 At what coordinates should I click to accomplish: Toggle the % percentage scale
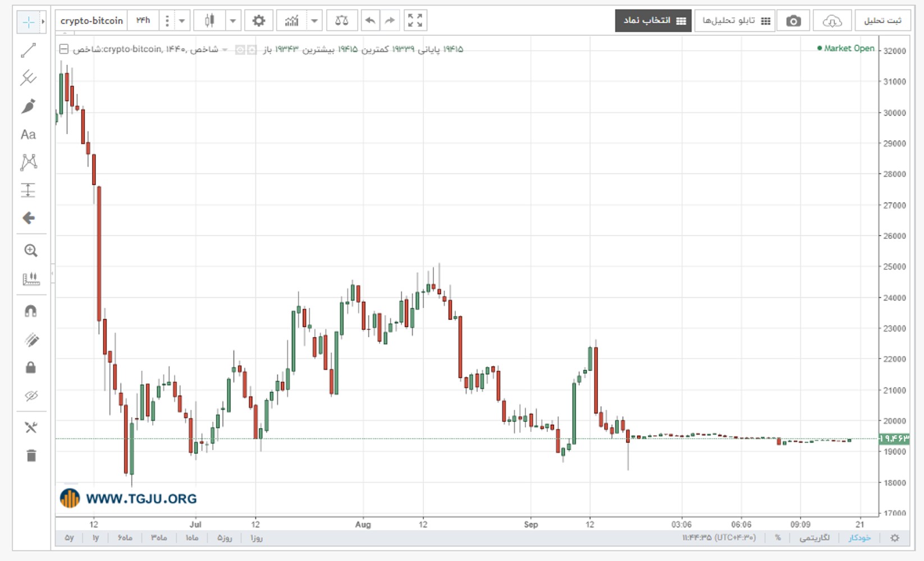778,537
